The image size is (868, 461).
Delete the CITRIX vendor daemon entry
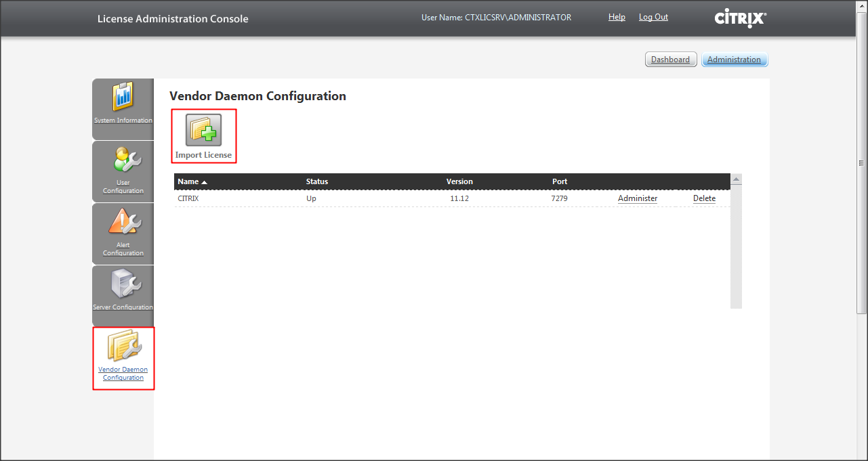click(x=704, y=199)
